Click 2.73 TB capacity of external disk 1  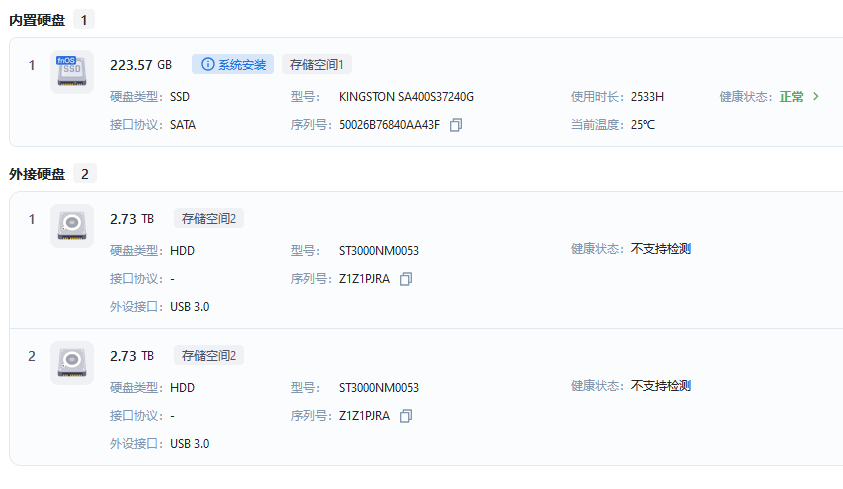click(132, 219)
